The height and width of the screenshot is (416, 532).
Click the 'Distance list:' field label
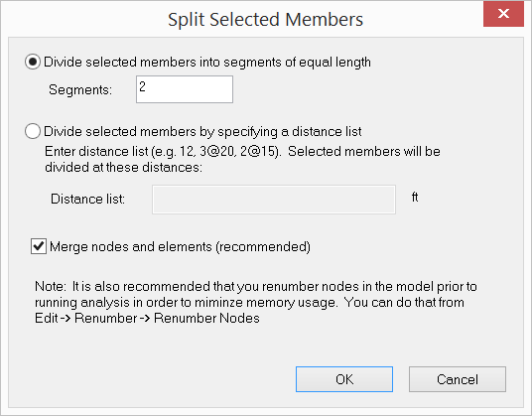click(88, 199)
